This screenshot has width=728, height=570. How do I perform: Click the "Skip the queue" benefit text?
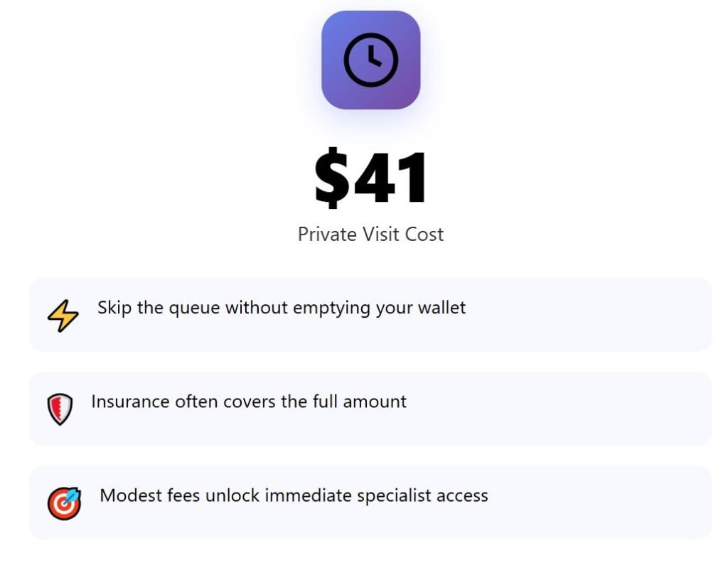click(282, 308)
